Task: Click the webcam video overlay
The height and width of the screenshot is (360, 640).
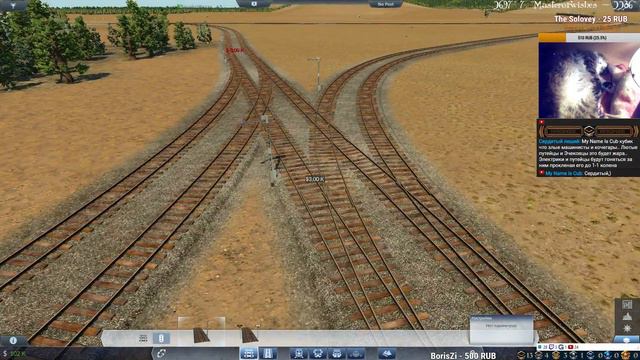Action: 589,80
